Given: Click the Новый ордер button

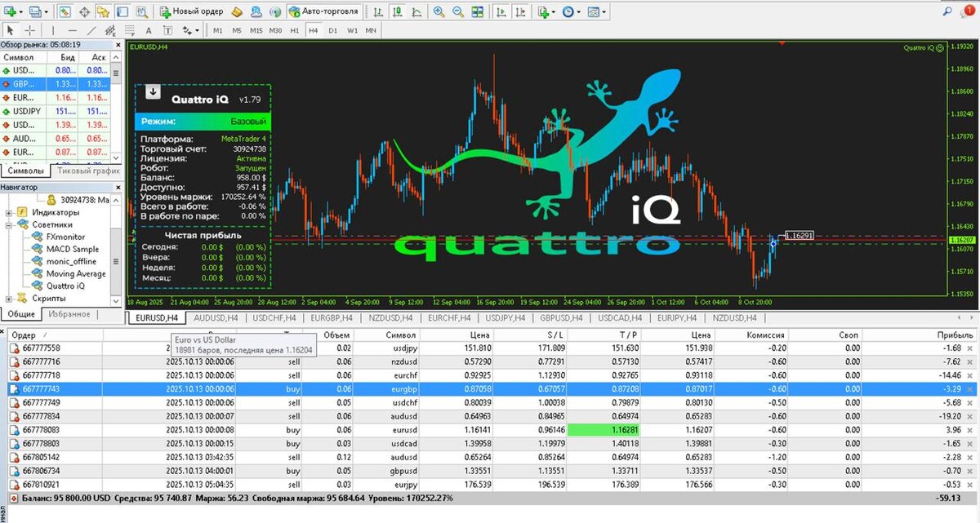Looking at the screenshot, I should 189,11.
